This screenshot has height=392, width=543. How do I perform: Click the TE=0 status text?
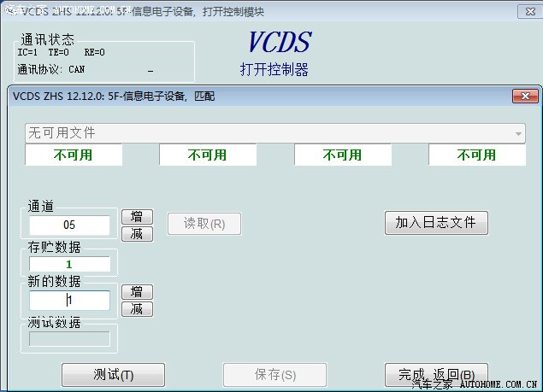[x=58, y=52]
